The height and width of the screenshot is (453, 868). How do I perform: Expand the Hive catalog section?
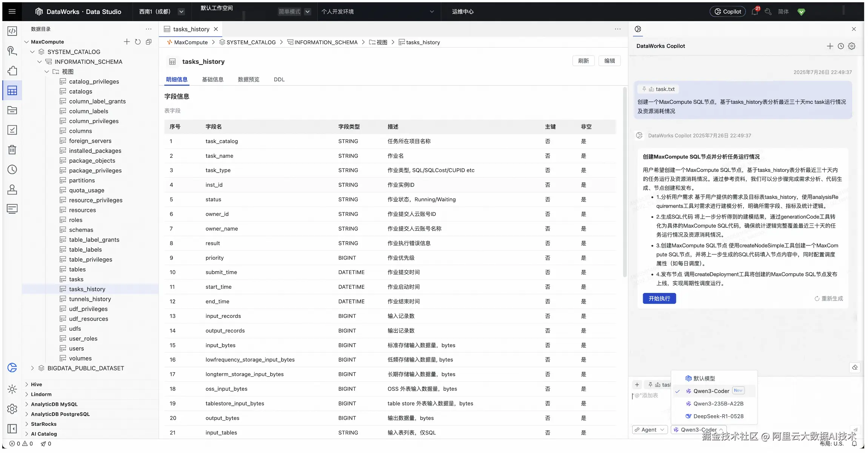pos(27,384)
